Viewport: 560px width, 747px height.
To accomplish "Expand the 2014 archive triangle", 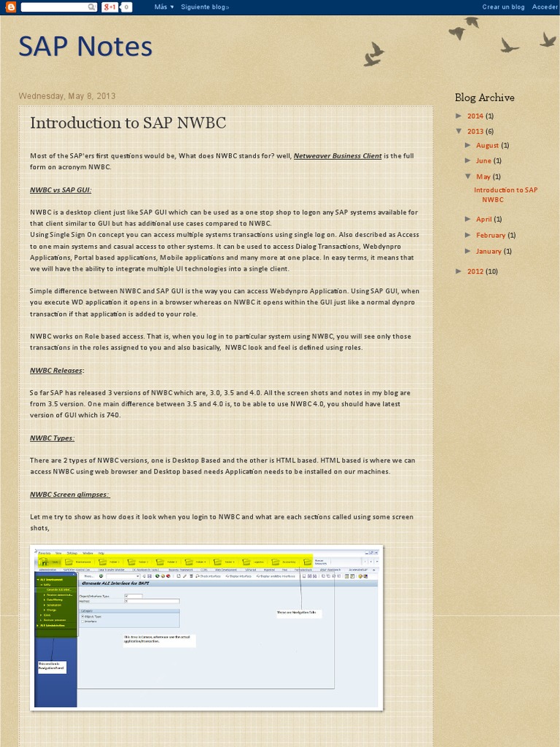I will coord(459,116).
